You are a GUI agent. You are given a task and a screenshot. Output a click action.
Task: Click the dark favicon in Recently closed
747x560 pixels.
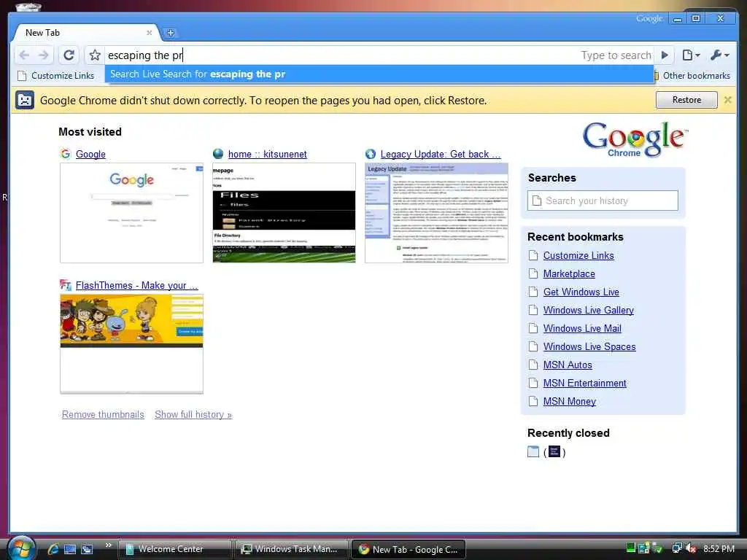pos(554,451)
